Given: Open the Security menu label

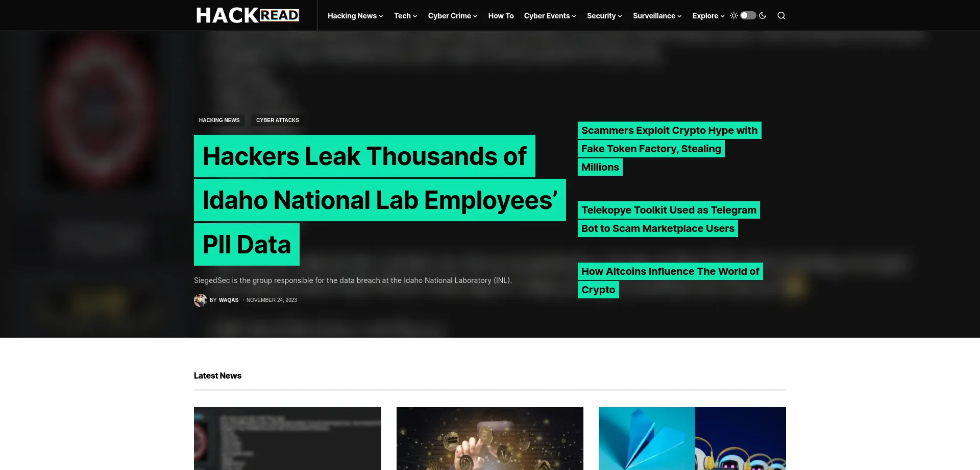Looking at the screenshot, I should 601,16.
